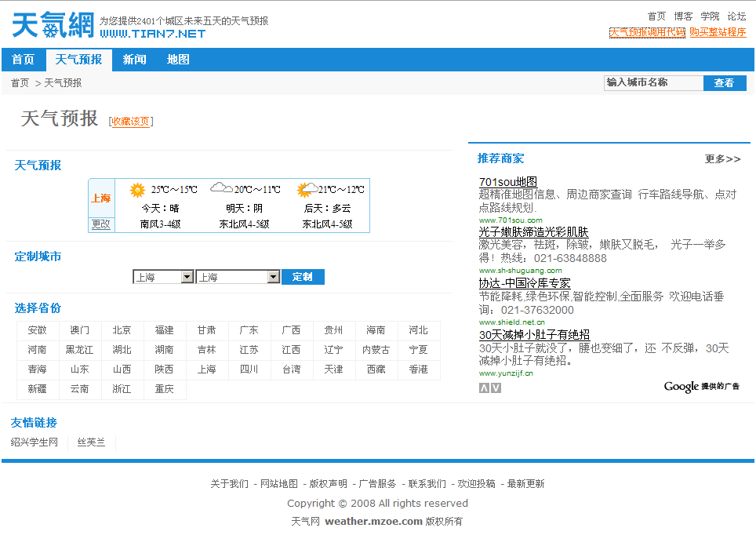This screenshot has height=535, width=756.
Task: Click the 定制 button
Action: coord(303,277)
